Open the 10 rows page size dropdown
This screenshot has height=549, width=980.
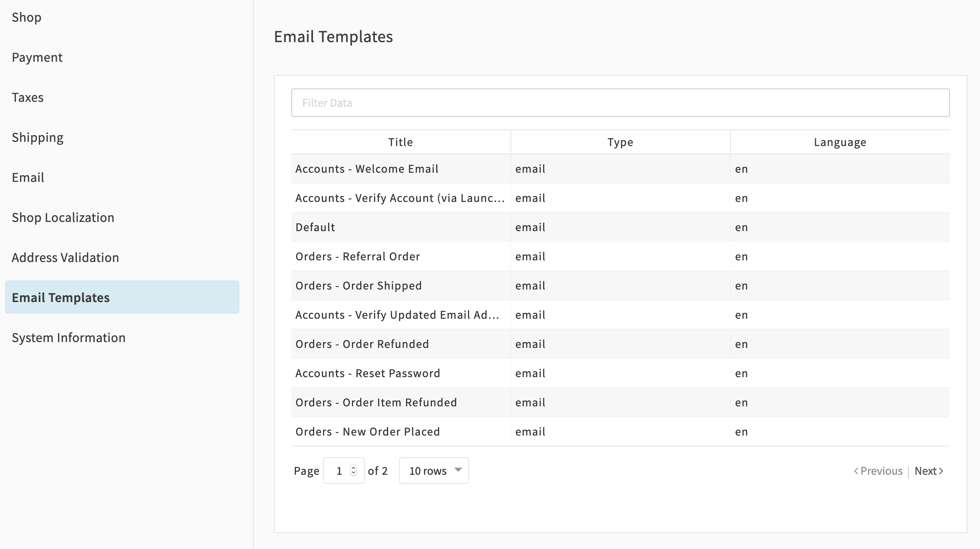434,471
